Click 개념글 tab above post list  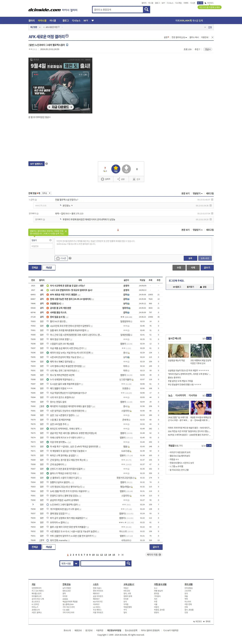click(49, 267)
